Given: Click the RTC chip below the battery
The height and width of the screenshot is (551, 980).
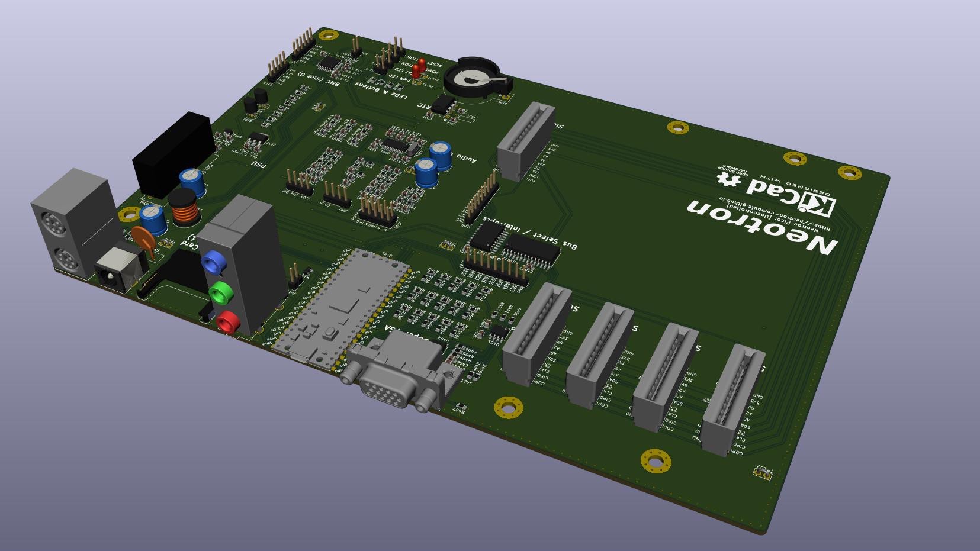Looking at the screenshot, I should [x=441, y=105].
